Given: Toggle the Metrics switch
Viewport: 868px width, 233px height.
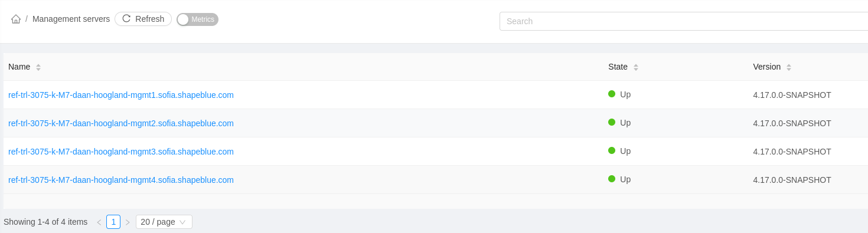Looking at the screenshot, I should [198, 19].
